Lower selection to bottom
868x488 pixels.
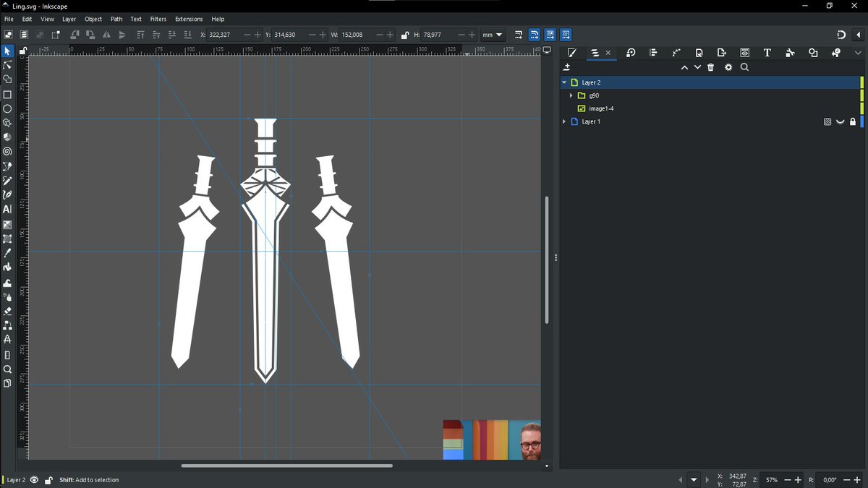tap(187, 35)
